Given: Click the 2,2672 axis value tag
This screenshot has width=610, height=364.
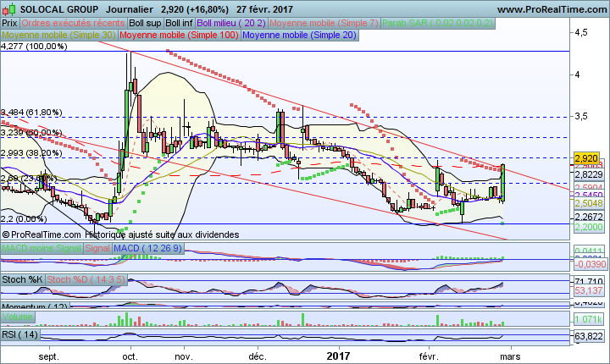Looking at the screenshot, I should (x=589, y=217).
